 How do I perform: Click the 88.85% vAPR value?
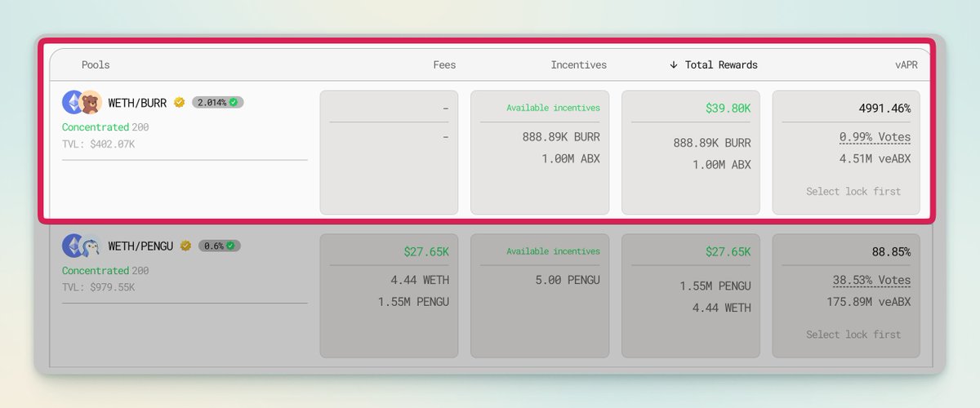(891, 251)
